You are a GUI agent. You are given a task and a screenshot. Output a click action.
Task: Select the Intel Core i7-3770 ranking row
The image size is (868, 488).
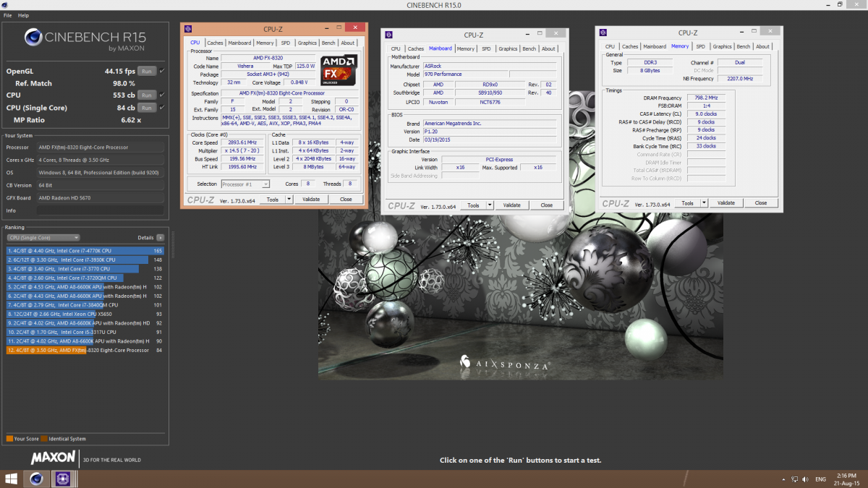[x=85, y=269]
